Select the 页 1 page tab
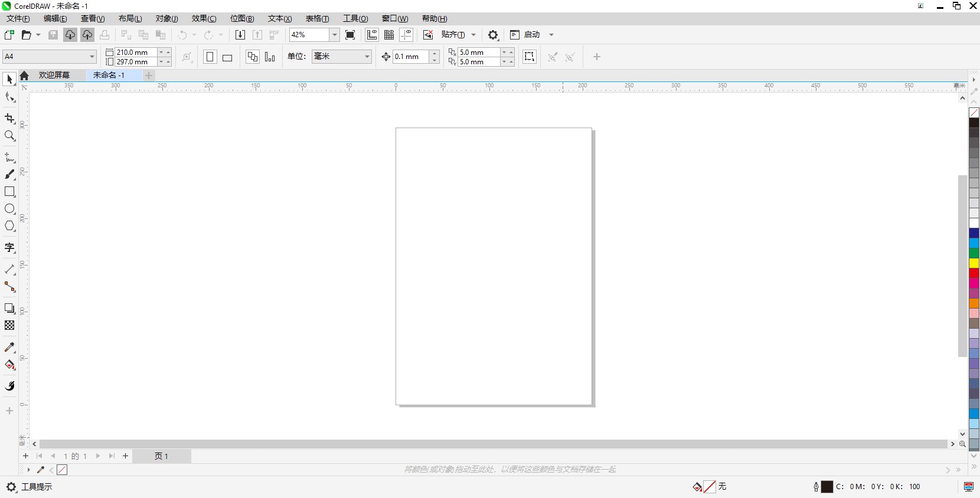This screenshot has width=980, height=498. tap(161, 456)
